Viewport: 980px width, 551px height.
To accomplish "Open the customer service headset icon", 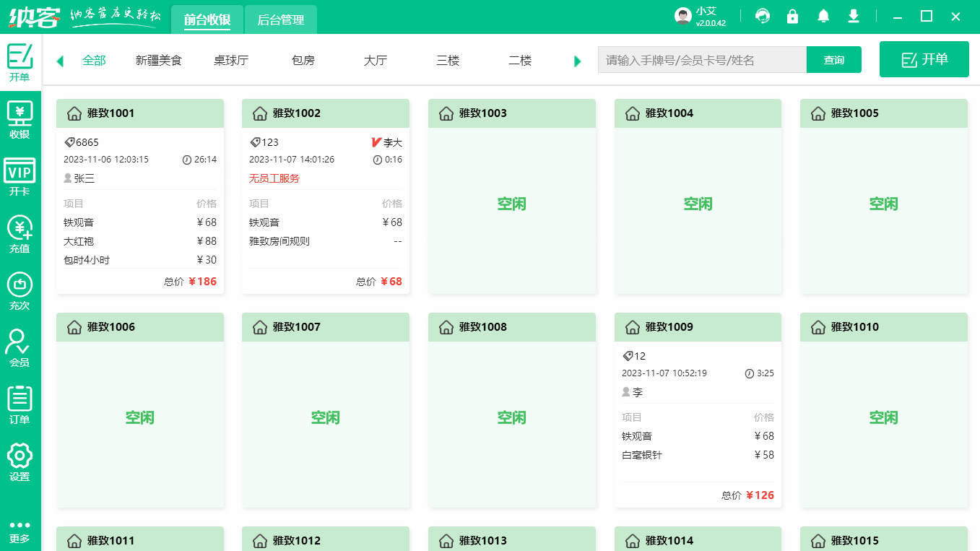I will pyautogui.click(x=763, y=15).
